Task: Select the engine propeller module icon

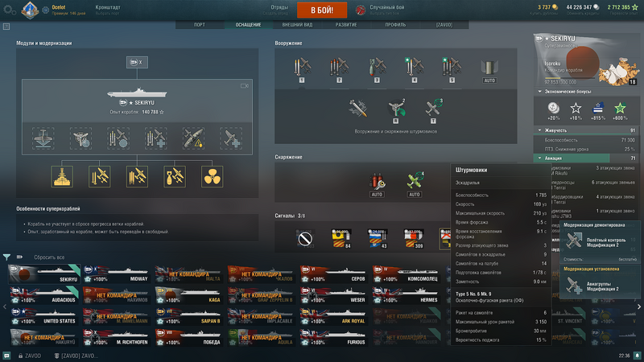Action: [213, 176]
